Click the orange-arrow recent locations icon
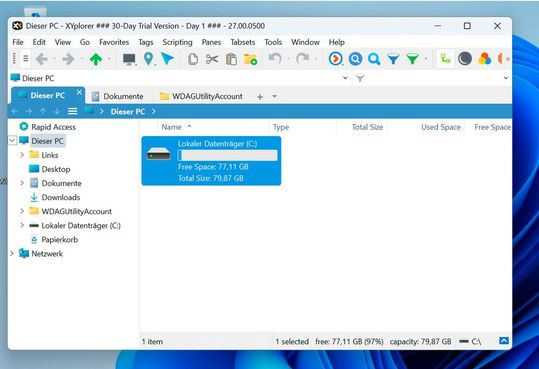This screenshot has width=539, height=369. click(x=336, y=59)
